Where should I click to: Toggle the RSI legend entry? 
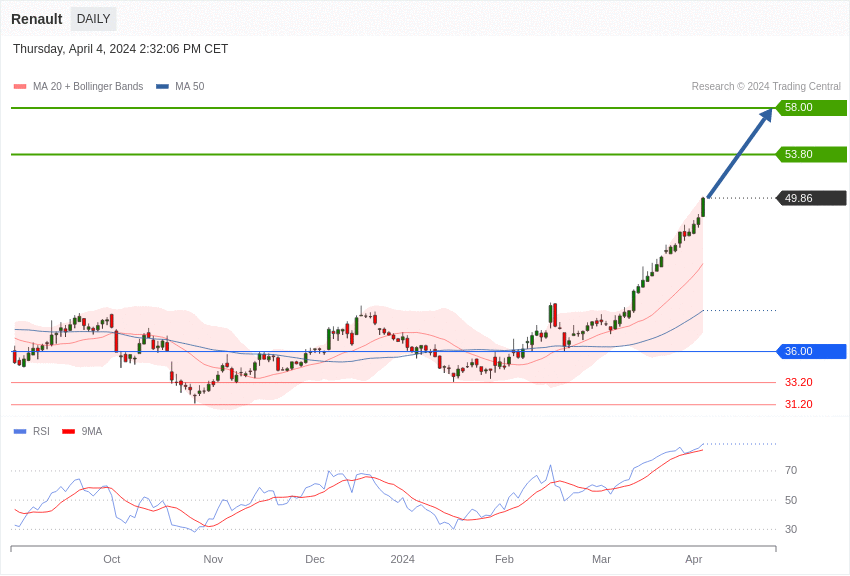41,432
